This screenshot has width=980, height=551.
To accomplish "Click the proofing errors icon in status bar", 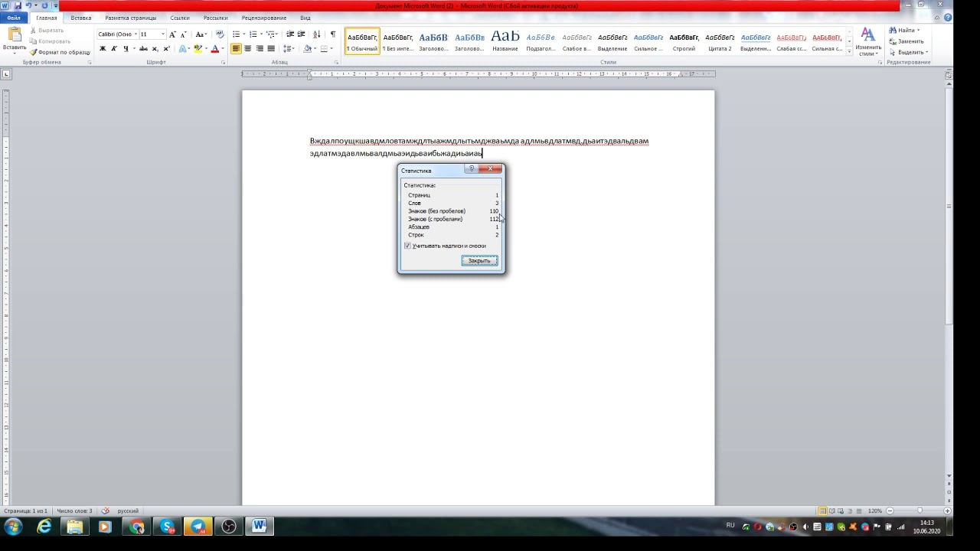I will pos(106,510).
